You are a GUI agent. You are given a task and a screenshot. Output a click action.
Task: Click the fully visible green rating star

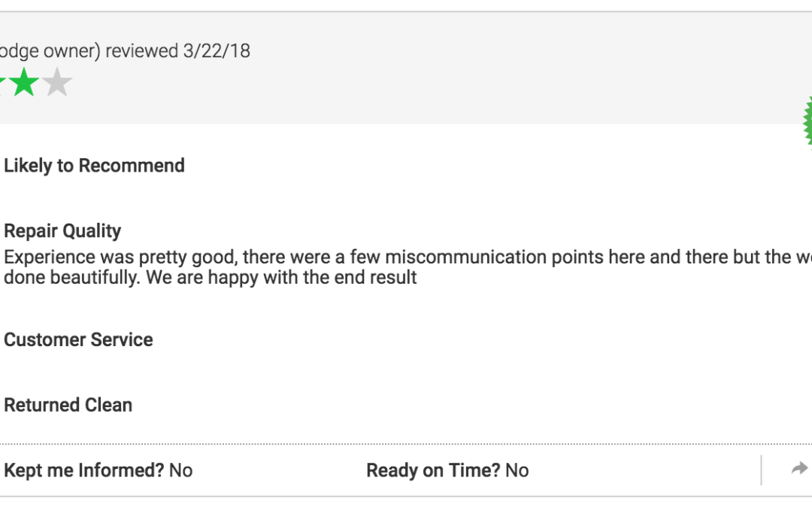tap(24, 83)
